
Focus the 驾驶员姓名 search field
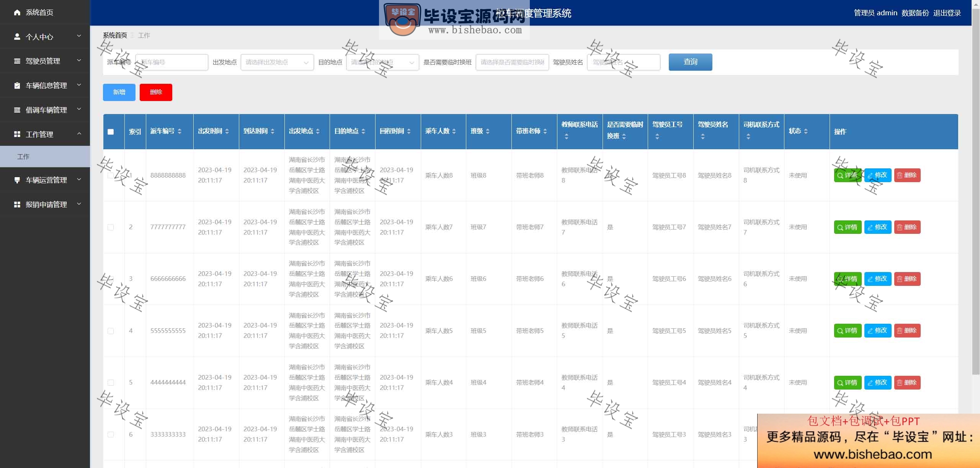624,62
